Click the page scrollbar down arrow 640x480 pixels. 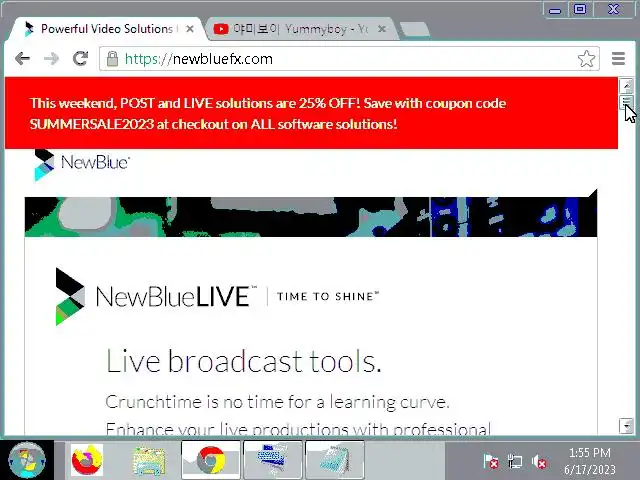[627, 426]
